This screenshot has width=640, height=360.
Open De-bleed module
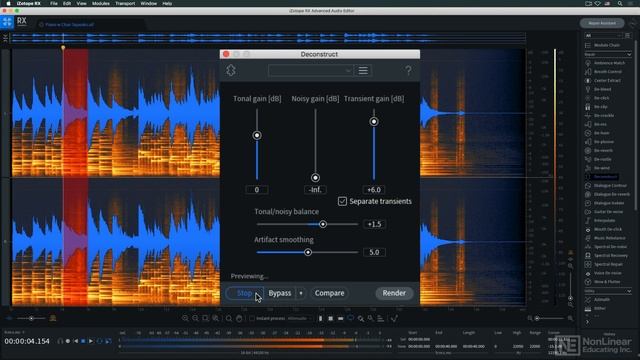pos(598,89)
